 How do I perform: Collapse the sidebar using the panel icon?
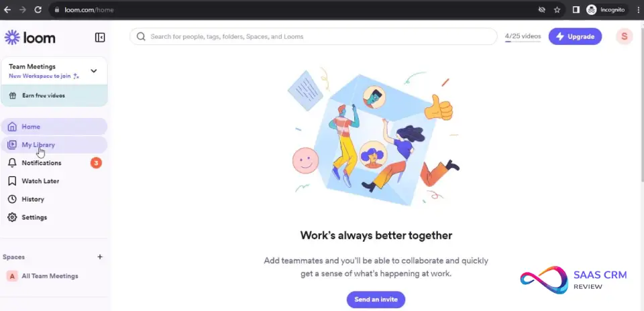100,38
